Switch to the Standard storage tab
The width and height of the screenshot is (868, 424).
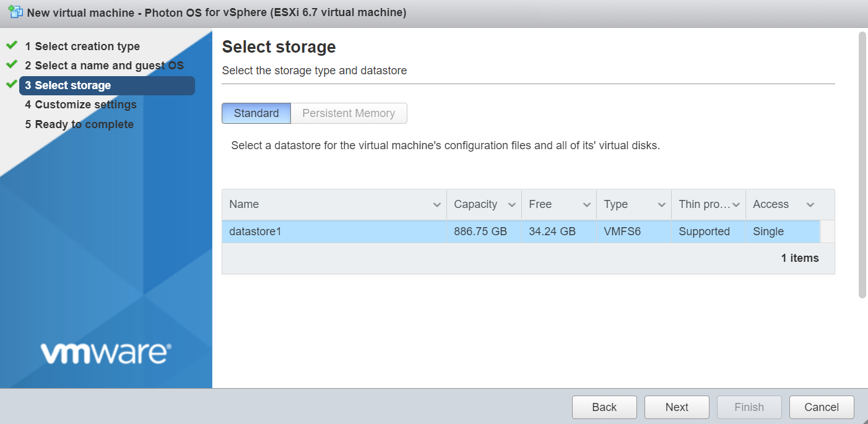coord(256,113)
